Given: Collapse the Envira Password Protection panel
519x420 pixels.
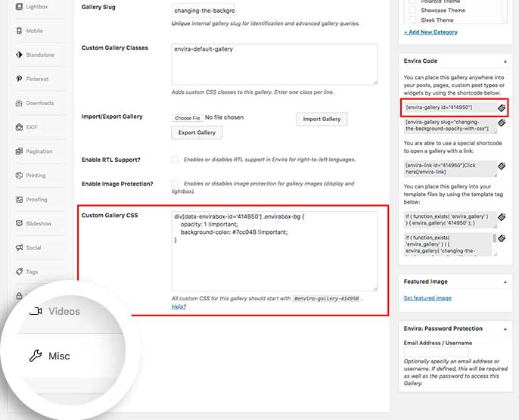Looking at the screenshot, I should coord(505,328).
